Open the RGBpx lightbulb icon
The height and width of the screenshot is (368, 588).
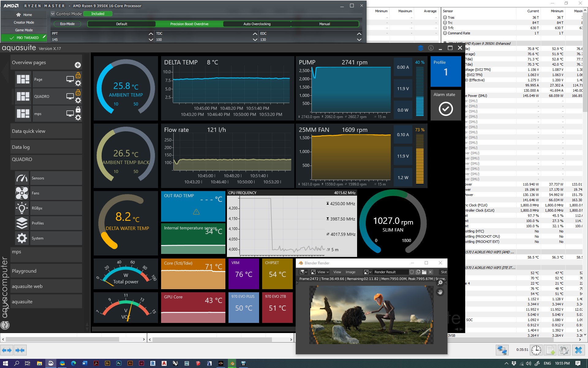coord(22,208)
